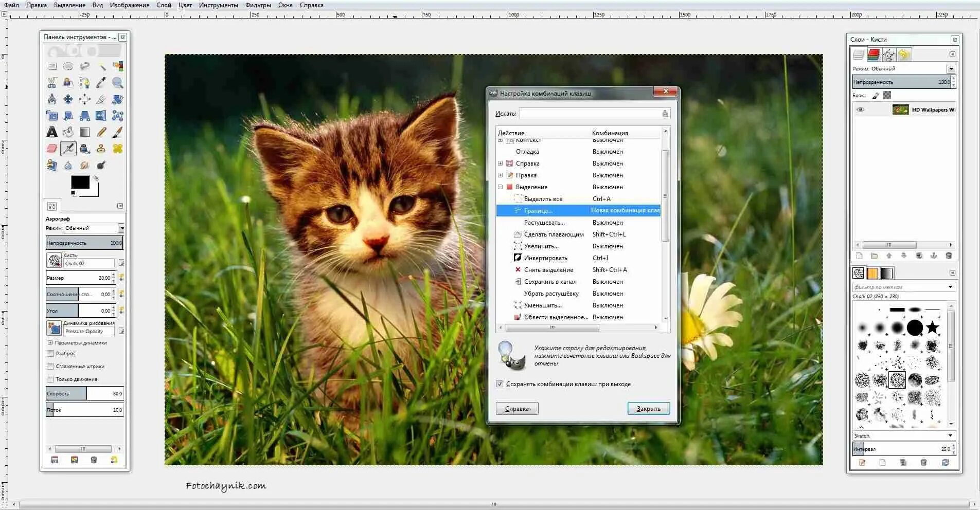Enable the Разброс checkbox
980x510 pixels.
(50, 354)
